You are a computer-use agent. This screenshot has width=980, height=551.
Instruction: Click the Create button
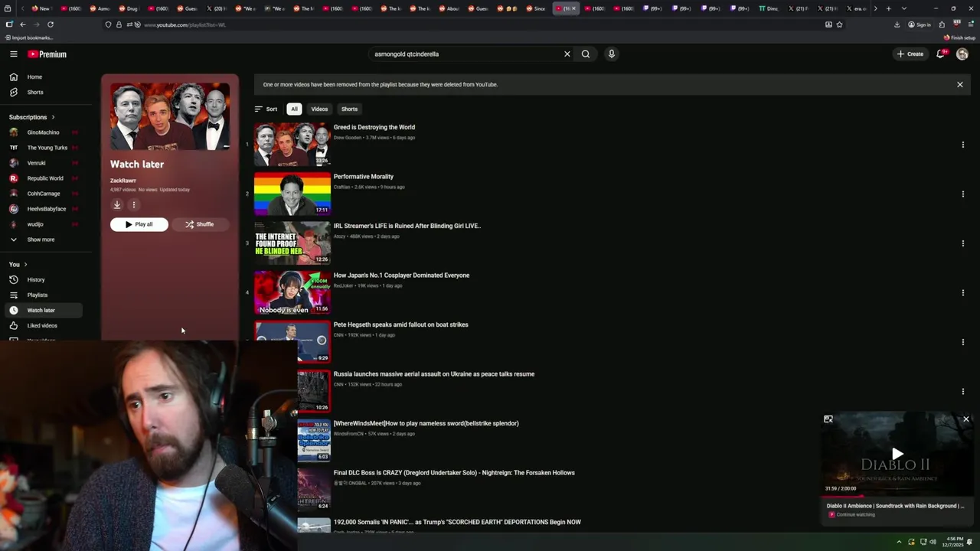click(910, 54)
